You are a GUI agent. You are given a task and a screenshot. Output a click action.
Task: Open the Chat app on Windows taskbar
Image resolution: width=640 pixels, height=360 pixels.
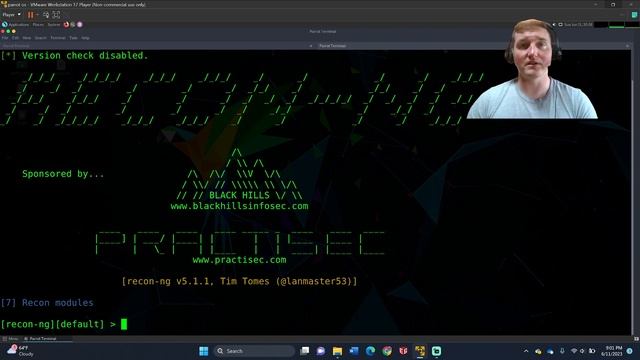point(321,351)
